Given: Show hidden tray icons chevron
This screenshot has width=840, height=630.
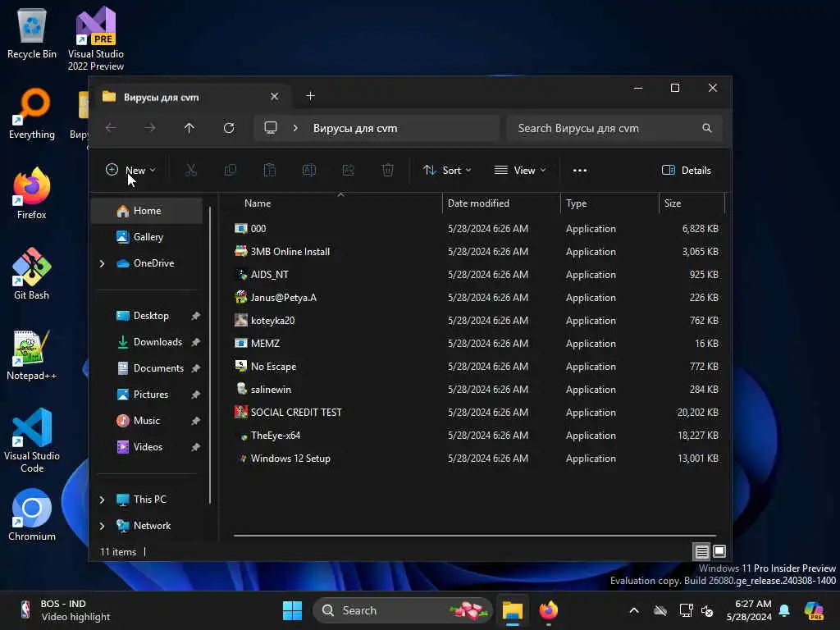Looking at the screenshot, I should point(634,610).
